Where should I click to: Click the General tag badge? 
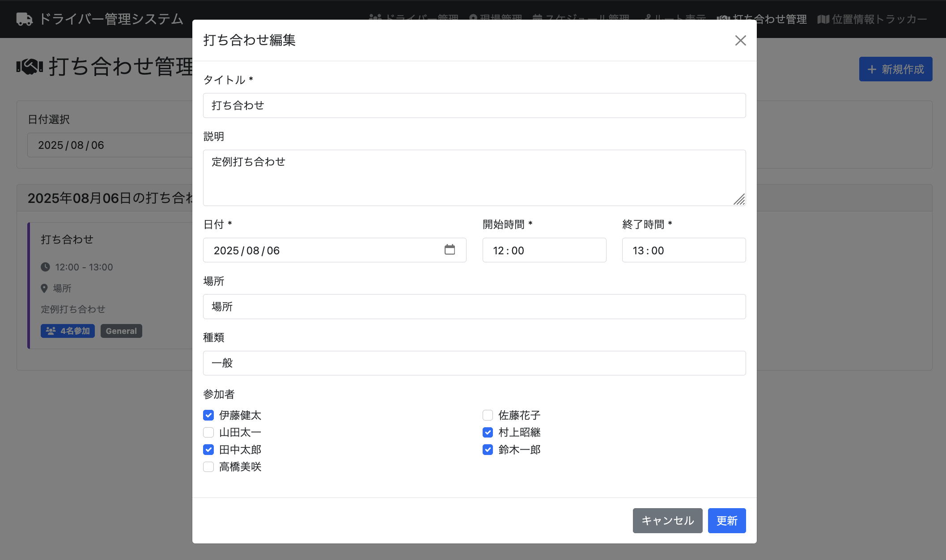tap(121, 331)
